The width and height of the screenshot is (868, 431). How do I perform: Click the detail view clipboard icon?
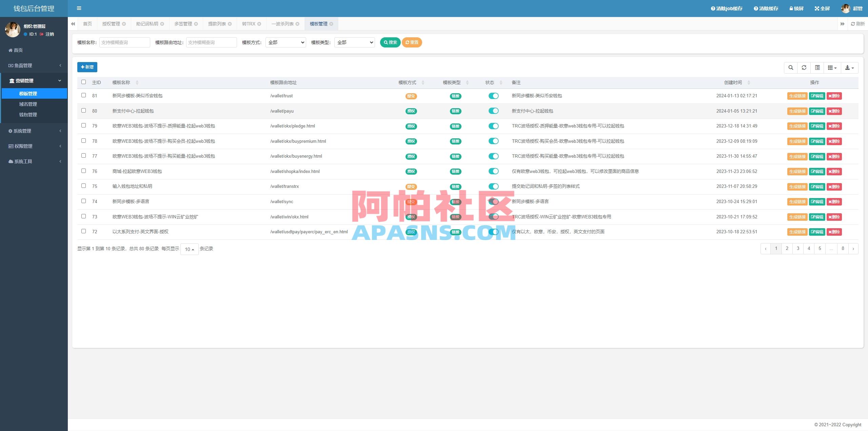click(x=817, y=67)
